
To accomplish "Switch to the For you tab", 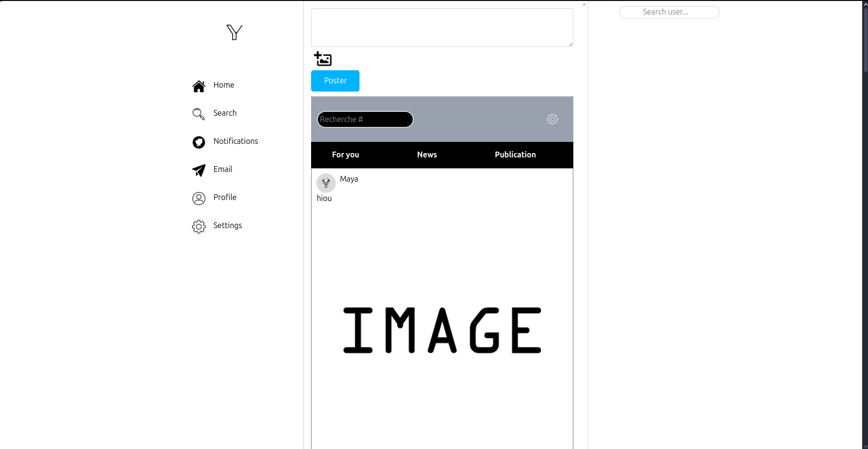I will (345, 155).
